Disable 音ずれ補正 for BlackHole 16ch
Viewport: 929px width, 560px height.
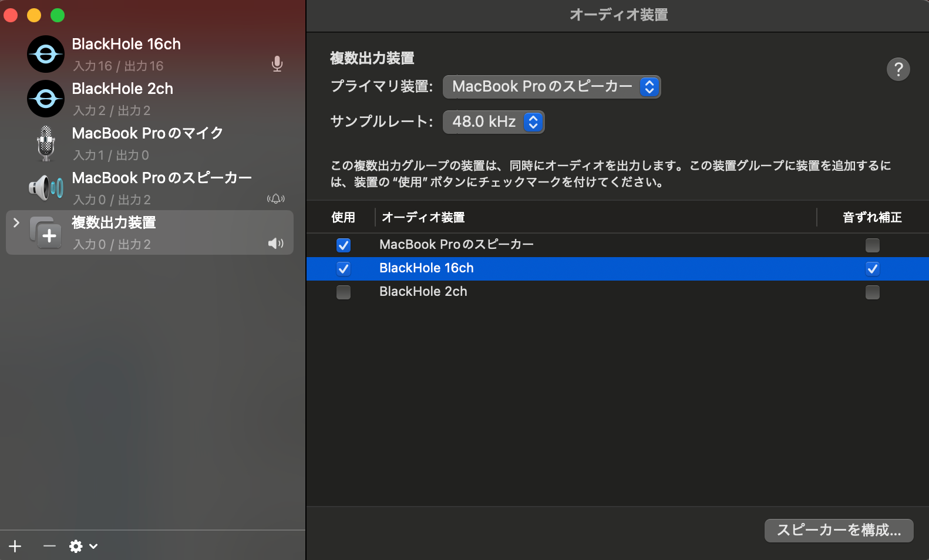click(x=873, y=269)
